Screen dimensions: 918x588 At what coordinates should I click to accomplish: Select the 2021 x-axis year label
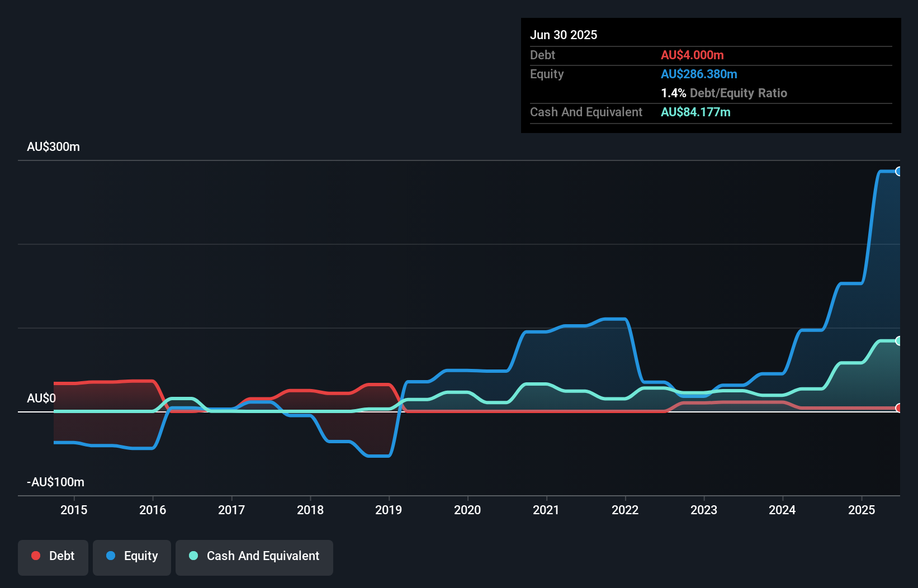pos(546,510)
